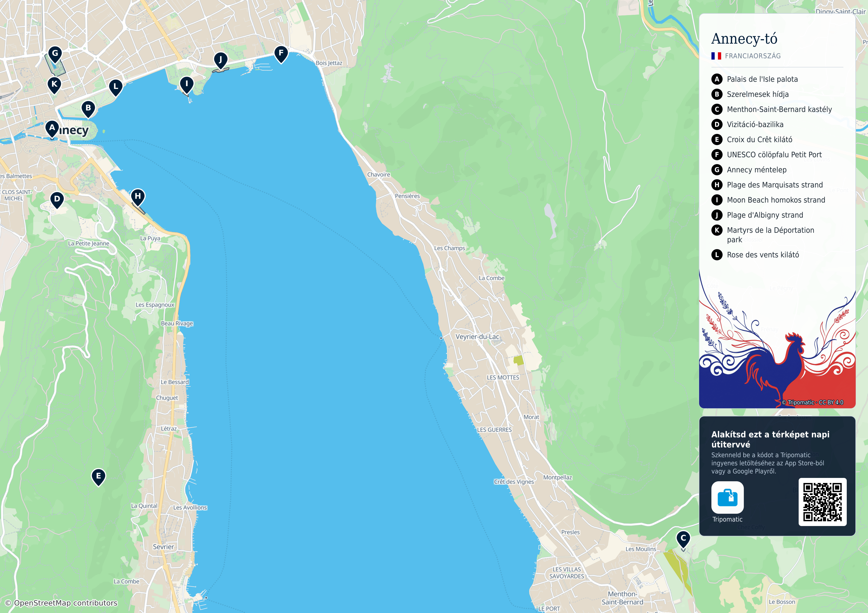The width and height of the screenshot is (868, 613).
Task: Click the 'Bois Jettaz' map label
Action: (x=329, y=63)
